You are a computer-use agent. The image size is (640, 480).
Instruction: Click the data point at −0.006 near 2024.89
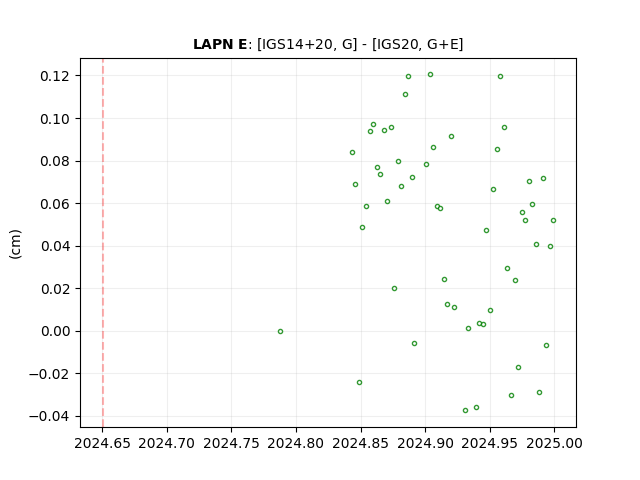[x=414, y=344]
